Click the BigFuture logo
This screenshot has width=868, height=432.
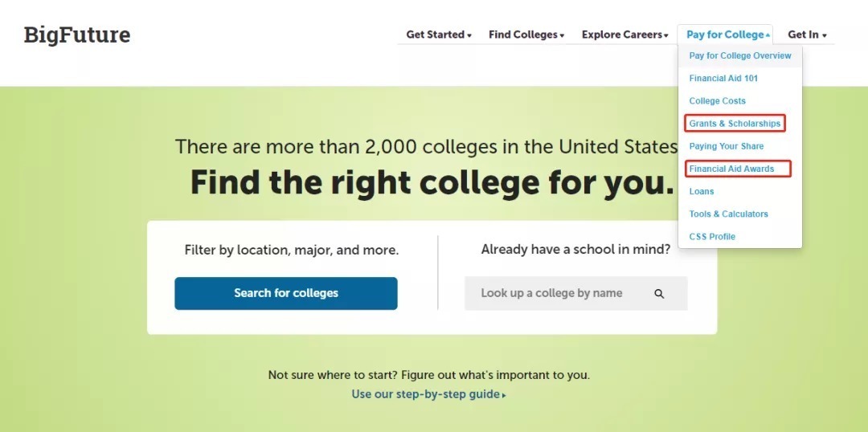tap(77, 35)
